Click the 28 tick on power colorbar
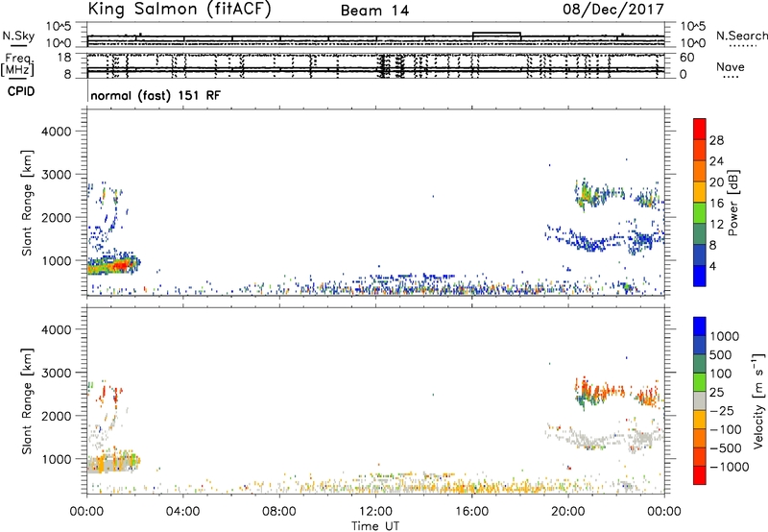Image resolution: width=768 pixels, height=532 pixels. [x=716, y=140]
